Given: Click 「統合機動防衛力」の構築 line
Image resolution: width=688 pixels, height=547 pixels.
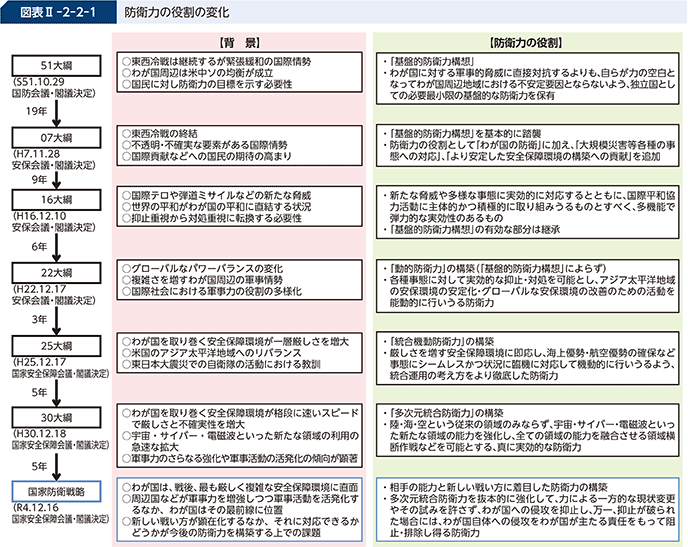Looking at the screenshot, I should coord(441,341).
